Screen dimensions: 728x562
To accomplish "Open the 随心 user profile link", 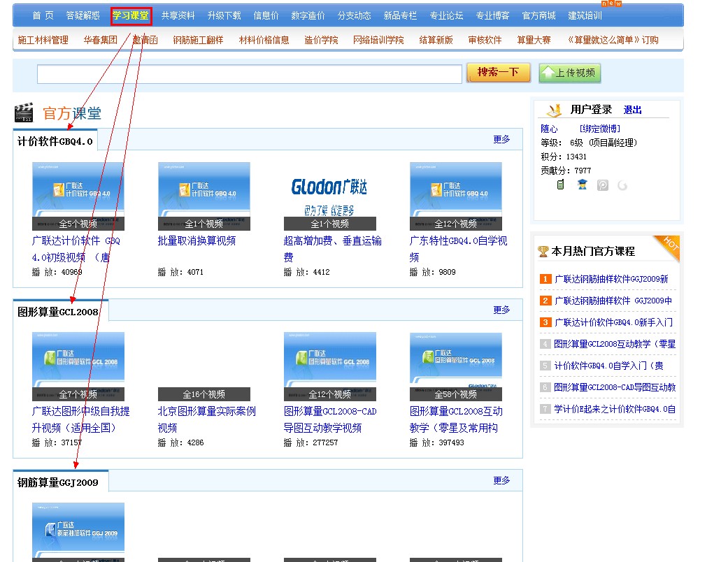I will 549,129.
